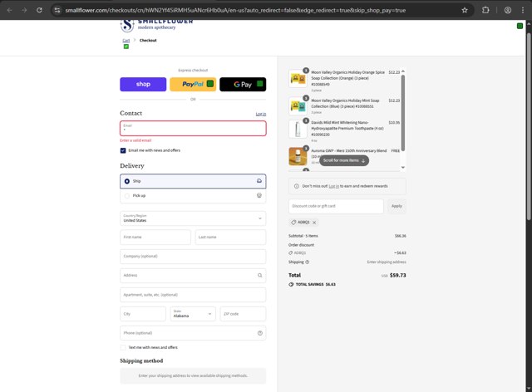
Task: Open the browser profile icon
Action: [508, 10]
